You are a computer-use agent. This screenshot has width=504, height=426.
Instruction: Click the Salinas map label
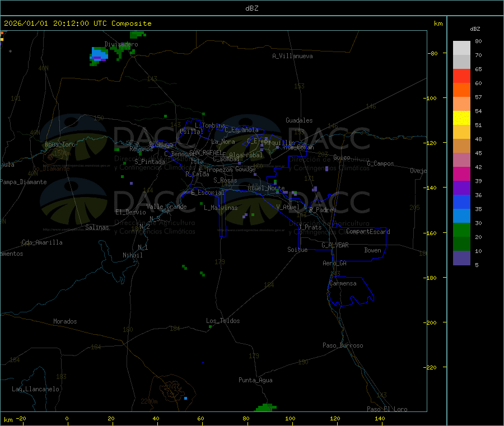pos(97,227)
